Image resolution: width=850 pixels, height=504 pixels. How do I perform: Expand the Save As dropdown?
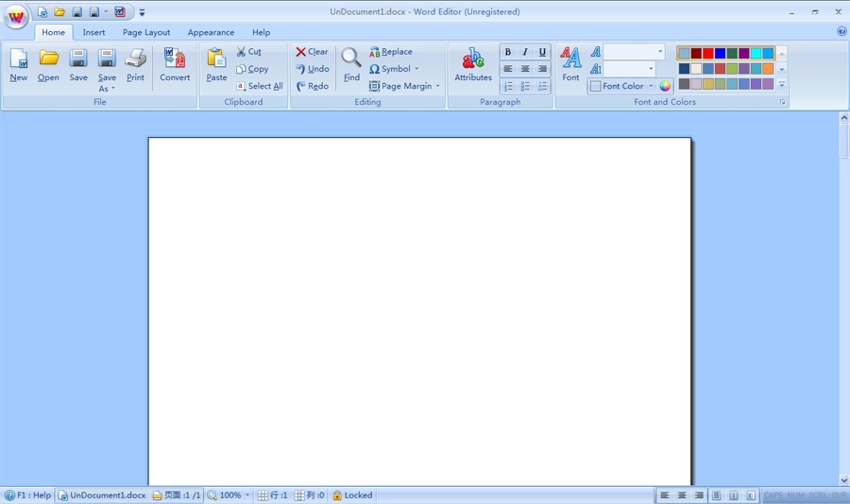tap(113, 89)
